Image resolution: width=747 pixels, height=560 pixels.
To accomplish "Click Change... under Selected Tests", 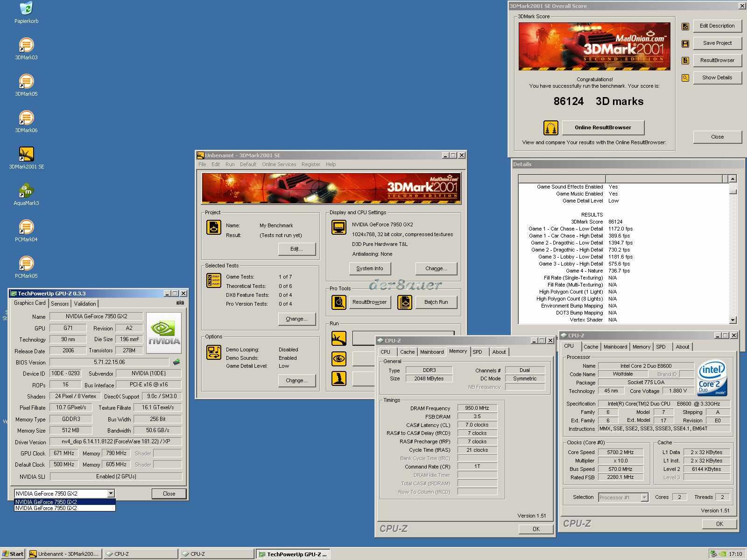I will pyautogui.click(x=296, y=319).
